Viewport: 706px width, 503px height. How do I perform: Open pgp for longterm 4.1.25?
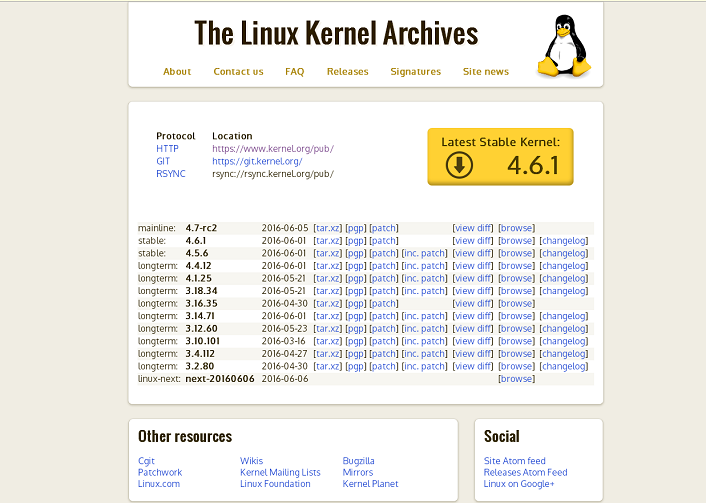[x=356, y=278]
